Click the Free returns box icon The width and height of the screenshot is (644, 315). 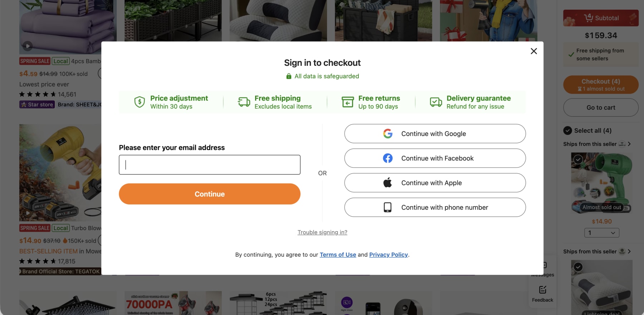[x=347, y=102]
